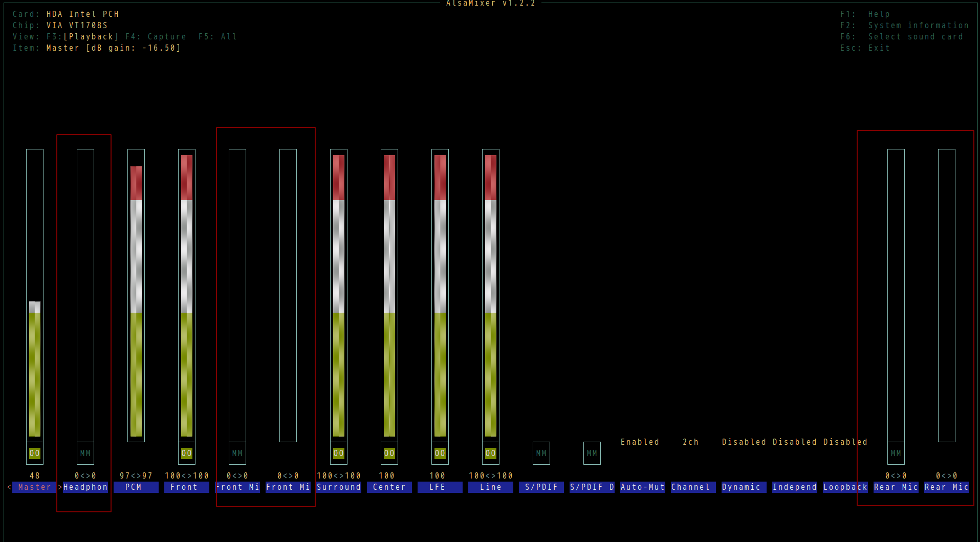Select the LFE control label

440,487
